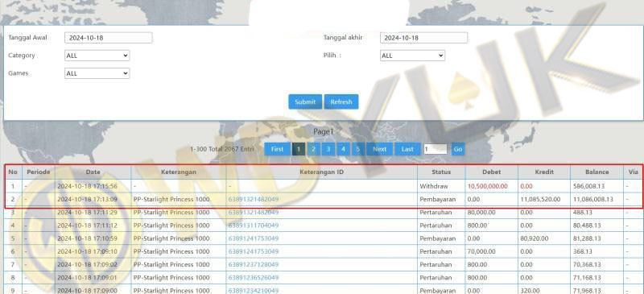Select page 1 in pagination

(x=299, y=149)
